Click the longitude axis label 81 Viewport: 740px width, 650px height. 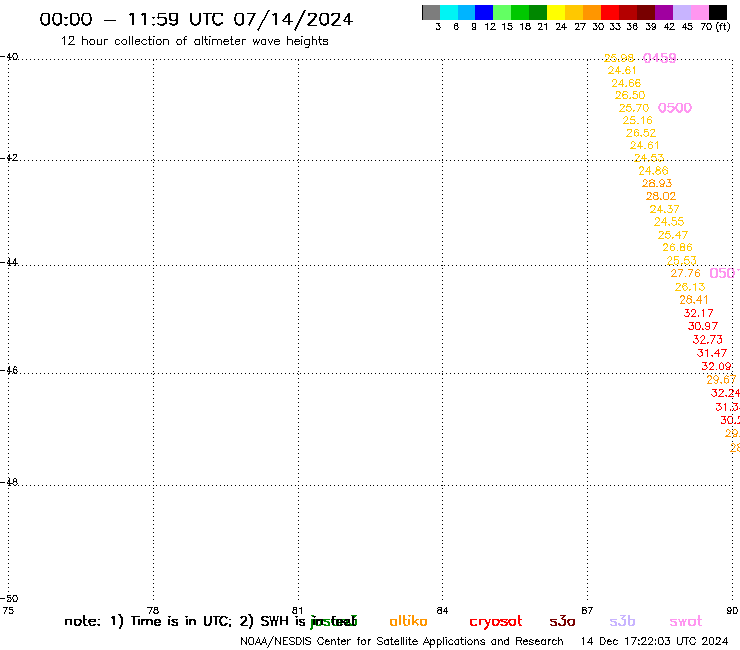(x=297, y=610)
